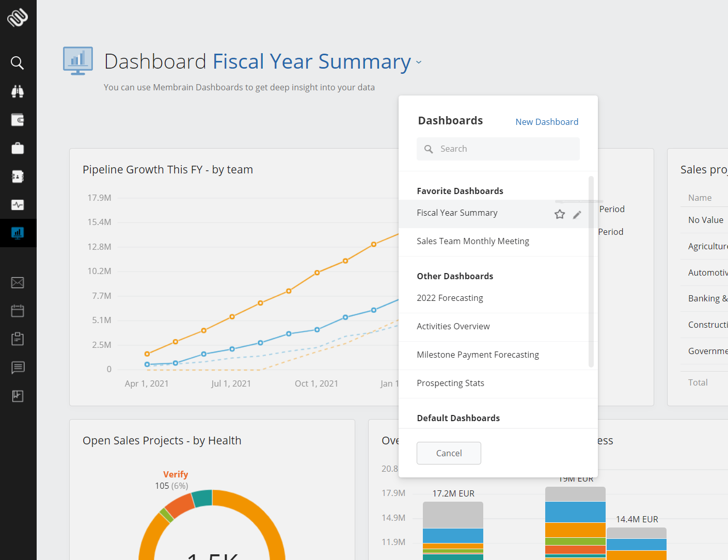
Task: Click the 17.2M EUR stacked bar
Action: [x=453, y=531]
